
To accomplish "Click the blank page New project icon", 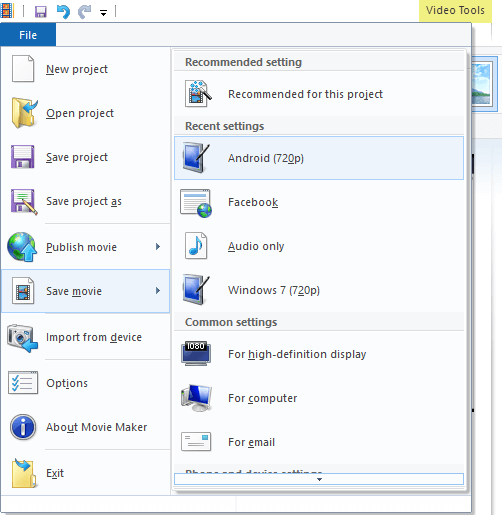I will [x=23, y=69].
